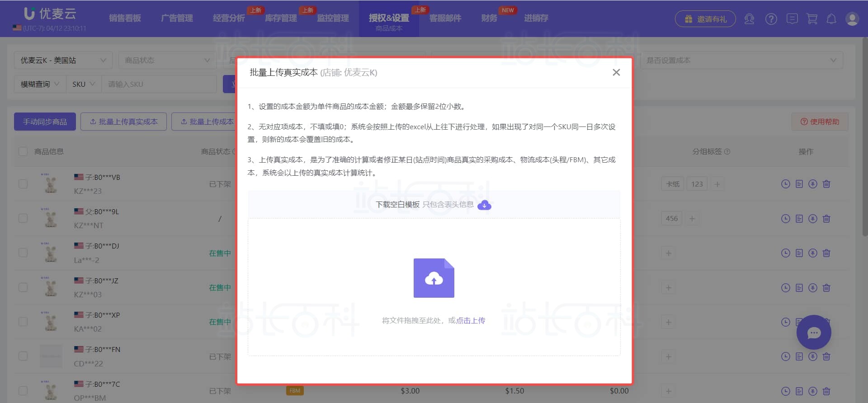
Task: Open clock history icon for row KZ***23
Action: coord(786,184)
